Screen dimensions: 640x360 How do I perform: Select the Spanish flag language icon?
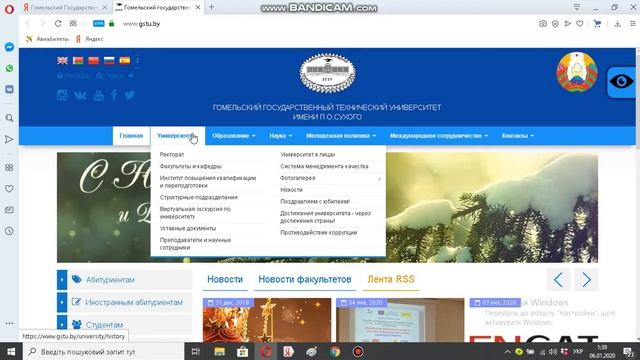tap(124, 60)
